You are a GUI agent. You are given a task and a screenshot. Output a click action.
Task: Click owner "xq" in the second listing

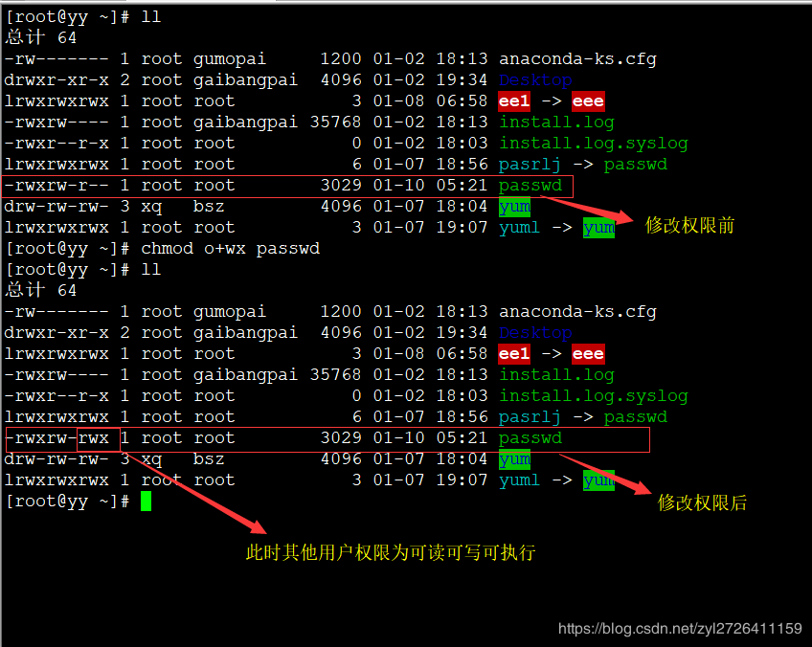tap(151, 459)
